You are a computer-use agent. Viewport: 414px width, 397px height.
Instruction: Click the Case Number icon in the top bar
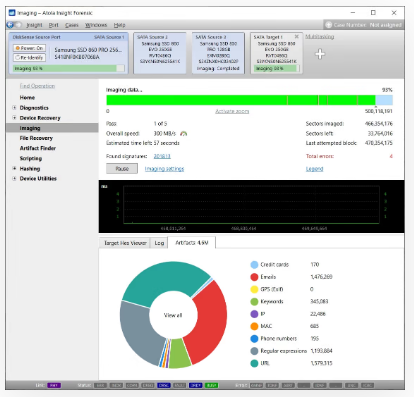pos(329,25)
